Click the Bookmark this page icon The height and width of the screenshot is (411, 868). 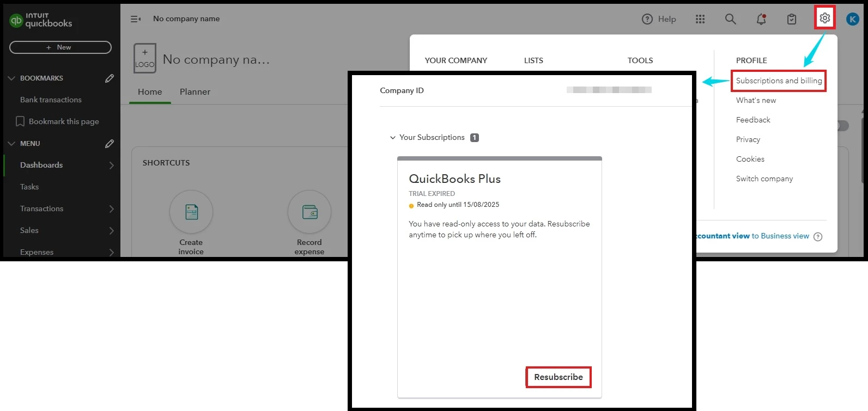coord(20,121)
